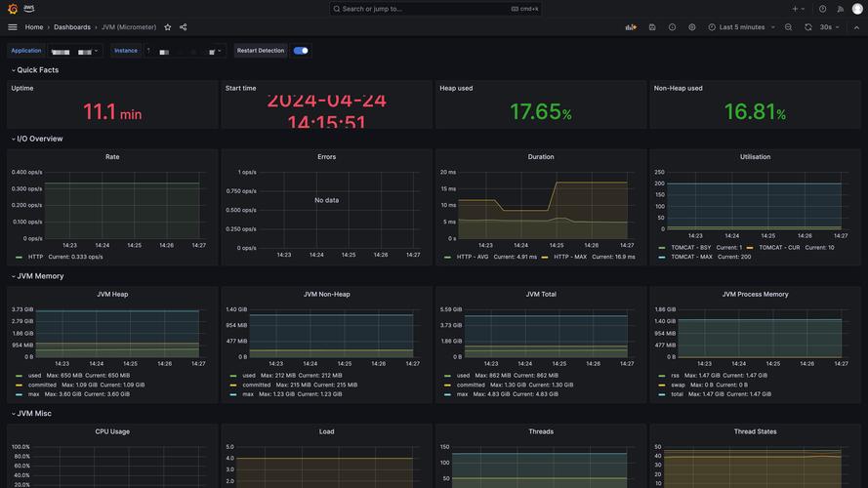Viewport: 868px width, 488px height.
Task: Click the Load panel title
Action: point(327,431)
